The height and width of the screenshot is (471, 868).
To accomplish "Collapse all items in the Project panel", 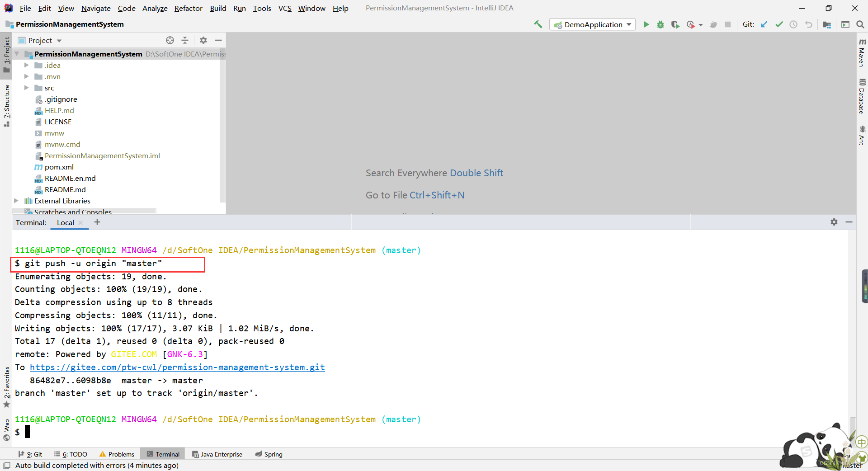I will [x=185, y=40].
